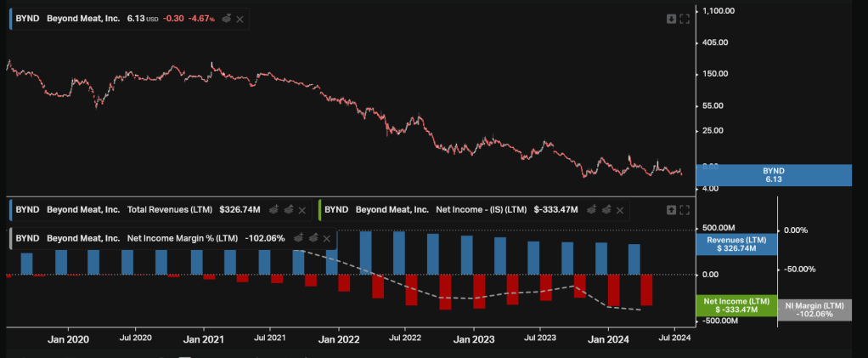868x358 pixels.
Task: Remove the Total Revenues (LTM) series
Action: (x=303, y=209)
